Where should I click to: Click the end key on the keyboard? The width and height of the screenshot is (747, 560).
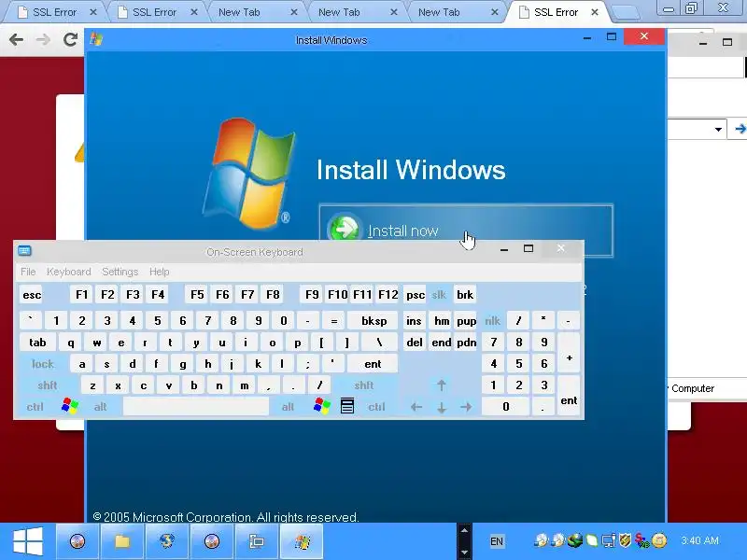tap(442, 343)
